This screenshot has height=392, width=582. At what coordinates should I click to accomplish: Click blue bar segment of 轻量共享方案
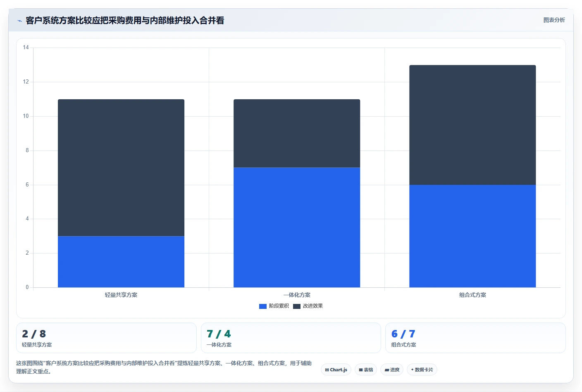pos(121,262)
